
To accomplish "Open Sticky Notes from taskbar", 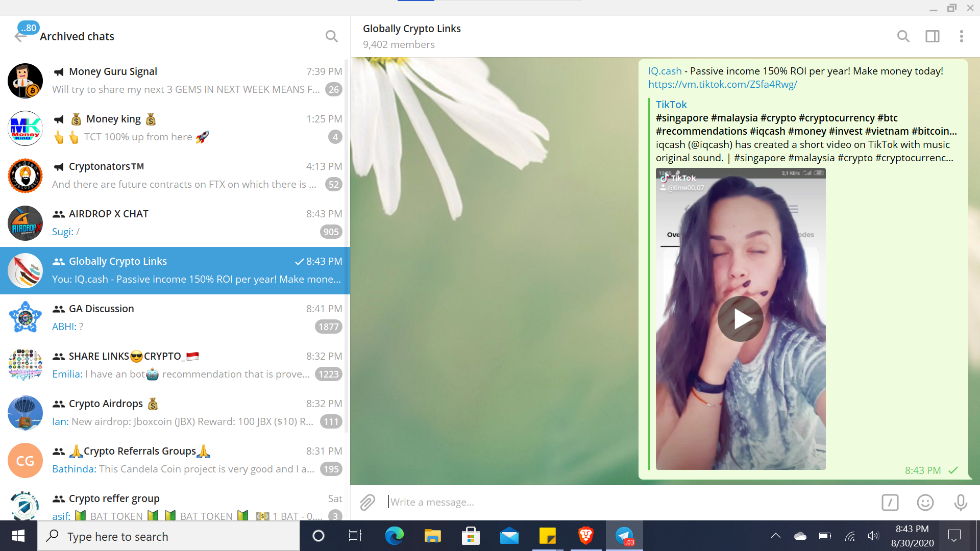I will pyautogui.click(x=547, y=536).
